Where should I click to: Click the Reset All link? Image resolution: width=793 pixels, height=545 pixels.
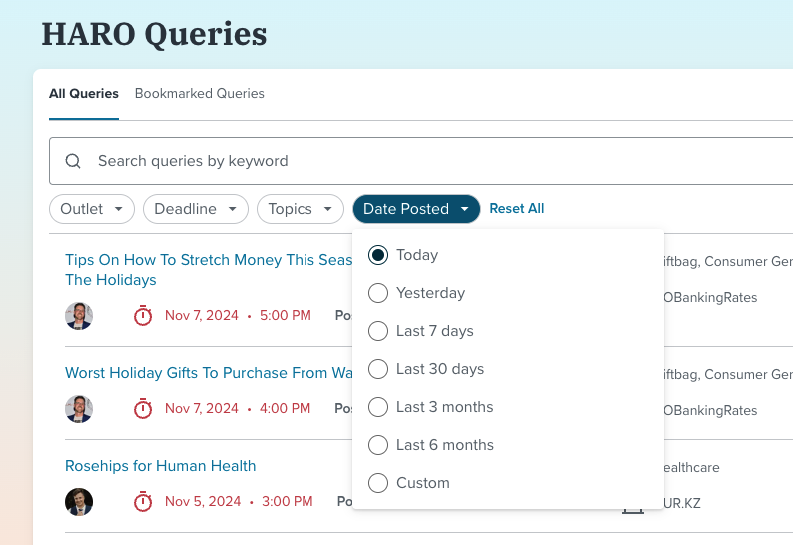click(x=516, y=209)
